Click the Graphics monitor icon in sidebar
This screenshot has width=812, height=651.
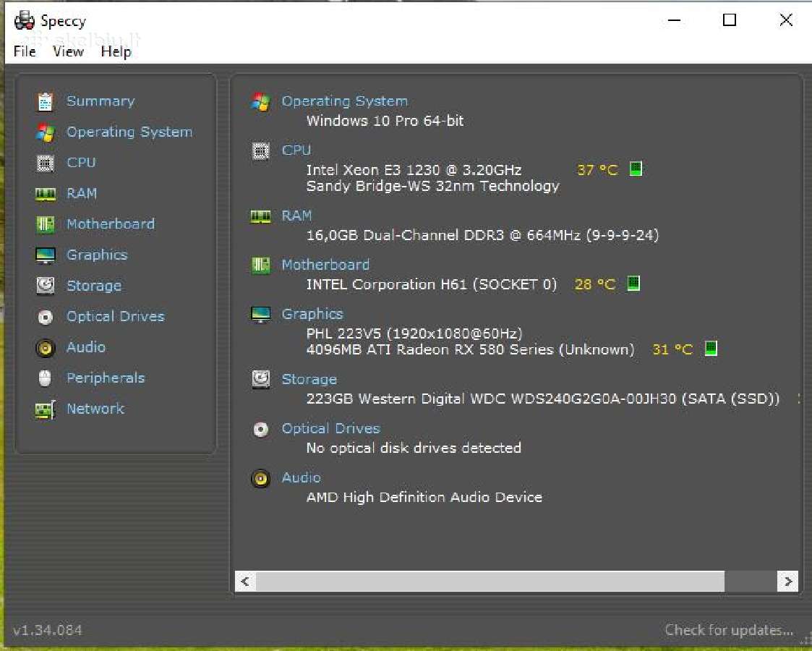(x=45, y=255)
